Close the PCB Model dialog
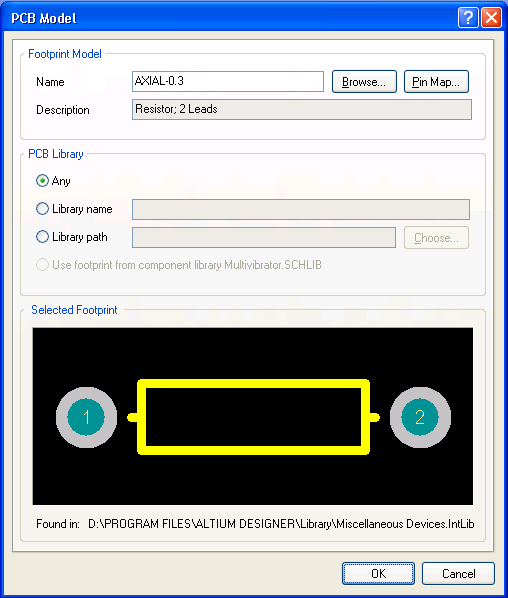This screenshot has width=508, height=598. tap(491, 18)
